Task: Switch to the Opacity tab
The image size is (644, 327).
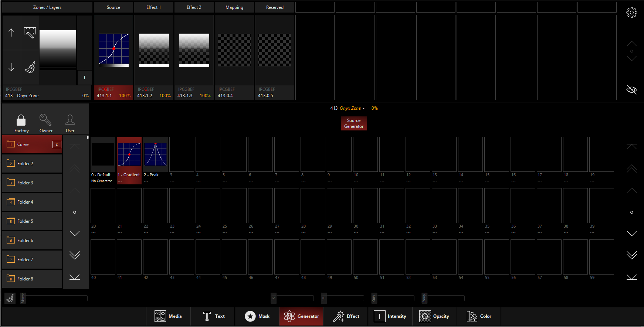Action: pos(434,316)
